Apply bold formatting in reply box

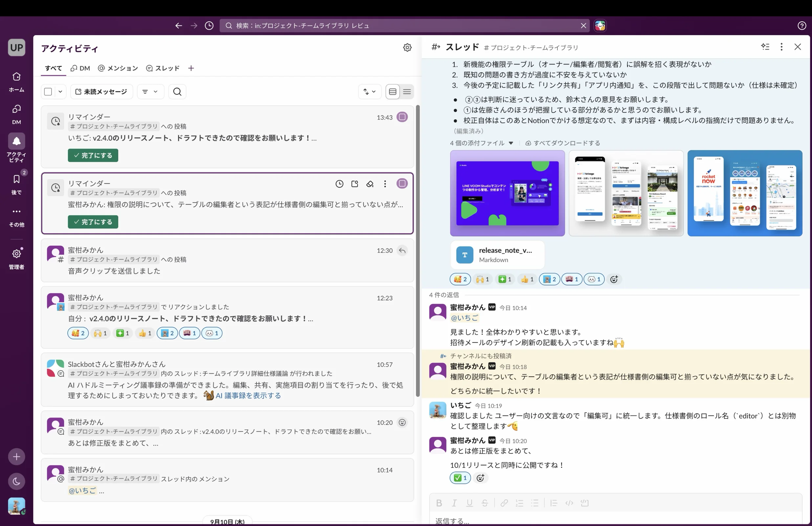click(439, 503)
